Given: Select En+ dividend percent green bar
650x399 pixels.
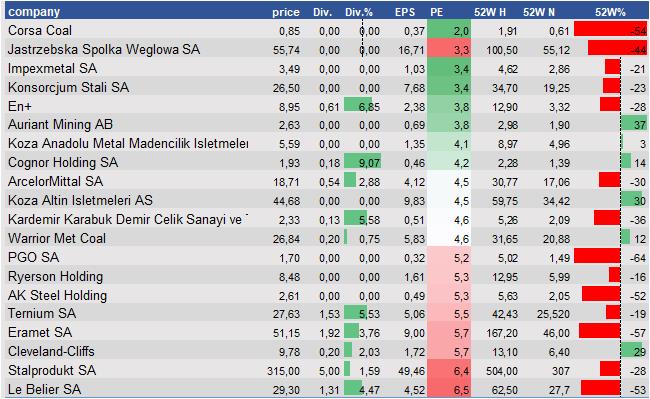Looking at the screenshot, I should [x=358, y=104].
